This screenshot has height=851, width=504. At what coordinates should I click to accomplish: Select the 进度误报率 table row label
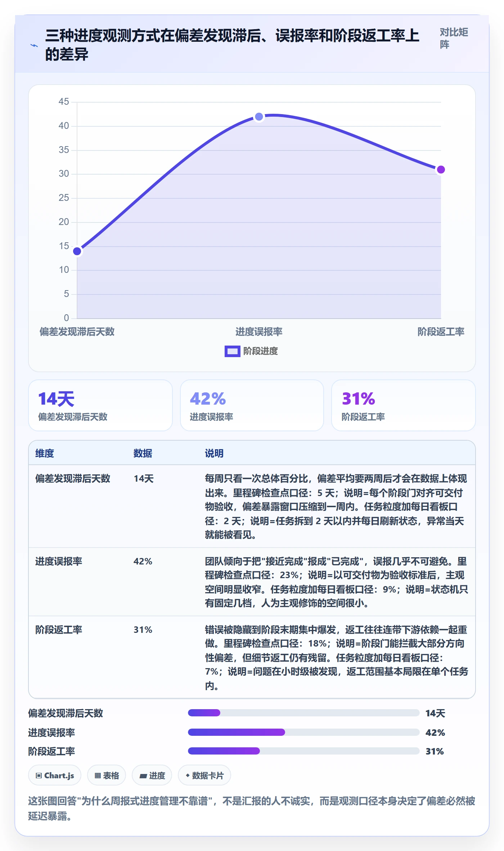click(x=59, y=561)
